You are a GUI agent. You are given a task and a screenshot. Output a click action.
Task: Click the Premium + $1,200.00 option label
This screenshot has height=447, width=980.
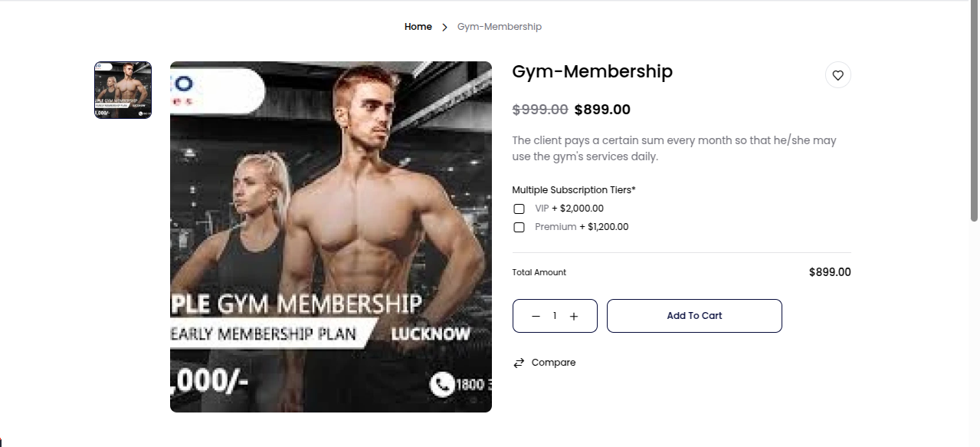pos(582,227)
